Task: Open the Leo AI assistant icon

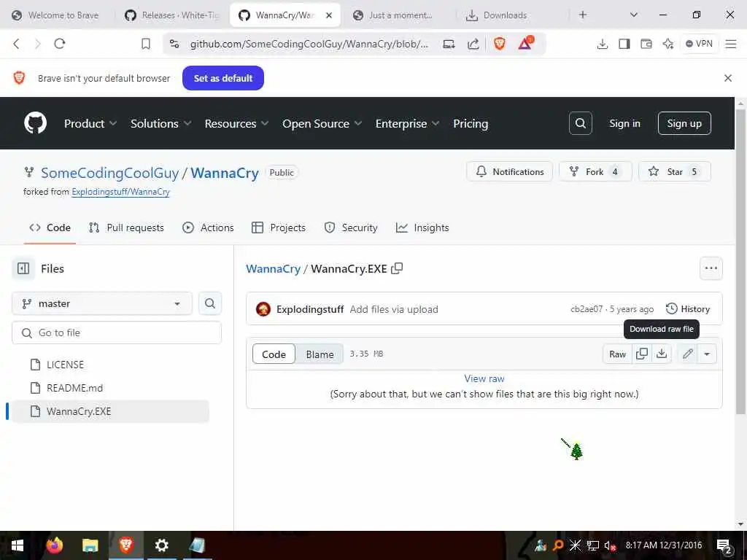Action: click(668, 44)
